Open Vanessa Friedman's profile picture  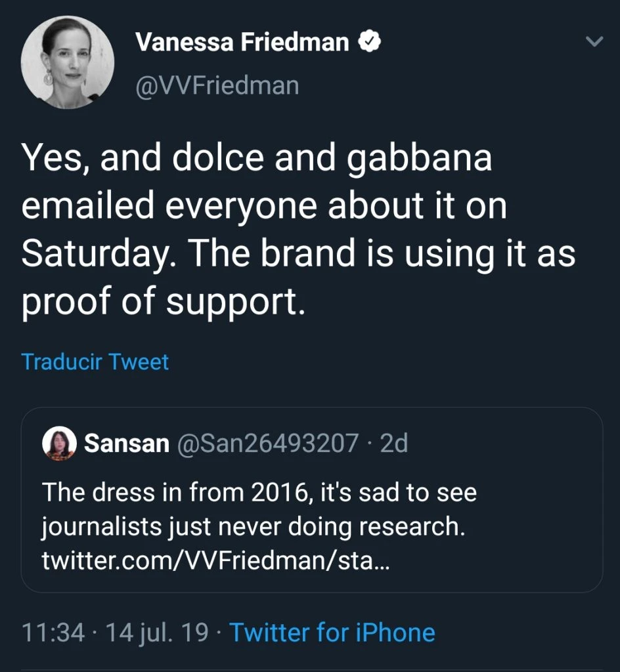[68, 62]
